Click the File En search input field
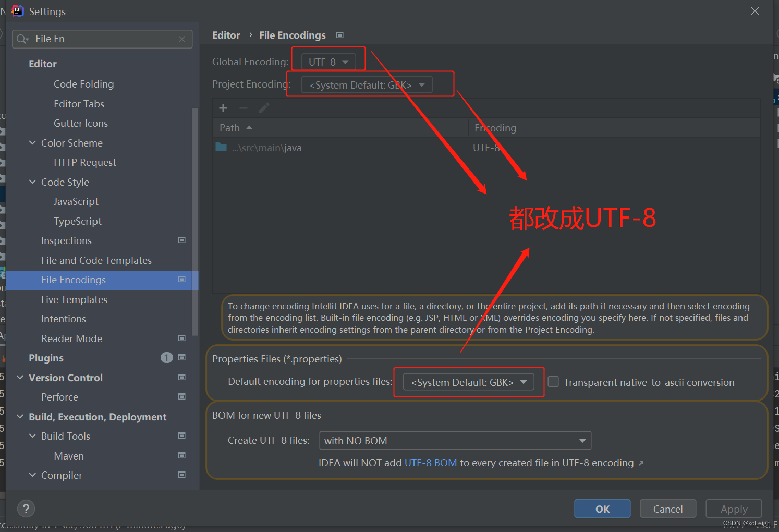The image size is (779, 532). [x=102, y=39]
